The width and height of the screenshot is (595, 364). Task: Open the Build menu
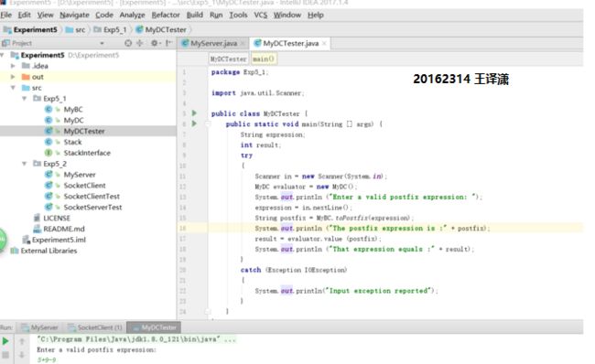(x=195, y=16)
